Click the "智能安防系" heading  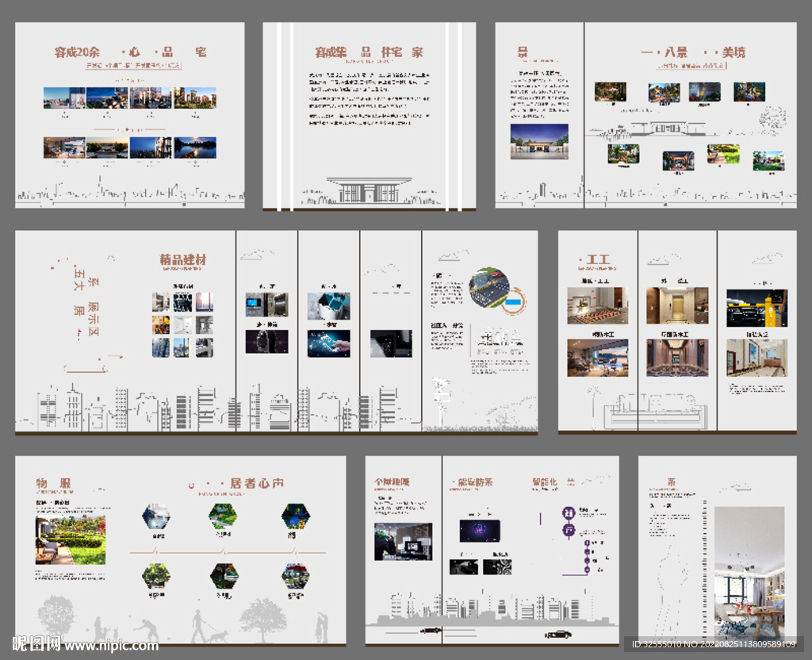pos(474,482)
